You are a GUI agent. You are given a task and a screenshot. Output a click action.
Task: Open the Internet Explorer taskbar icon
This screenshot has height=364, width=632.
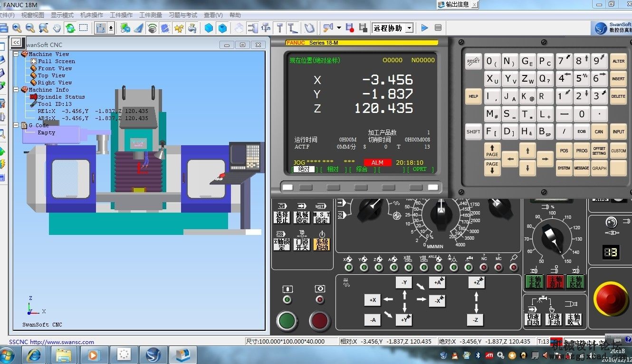pyautogui.click(x=33, y=355)
